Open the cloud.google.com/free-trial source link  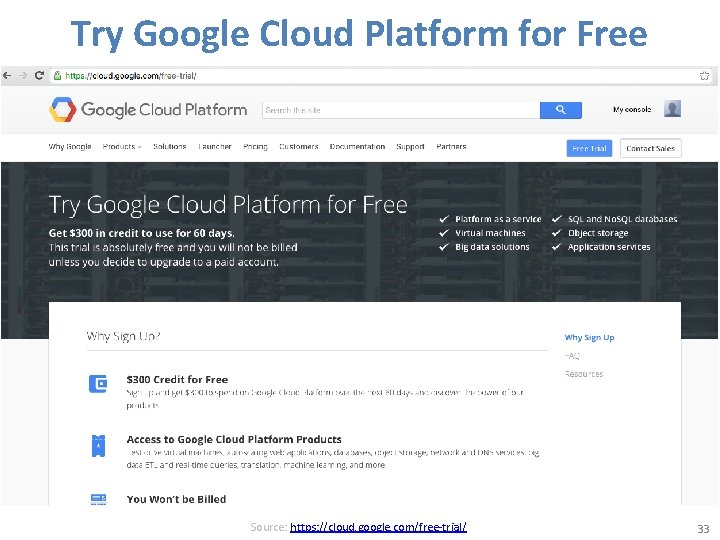[378, 527]
